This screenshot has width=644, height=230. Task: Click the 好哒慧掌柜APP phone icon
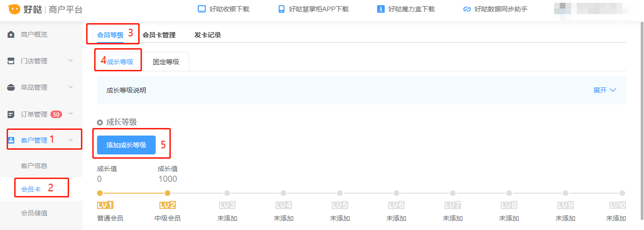[282, 9]
